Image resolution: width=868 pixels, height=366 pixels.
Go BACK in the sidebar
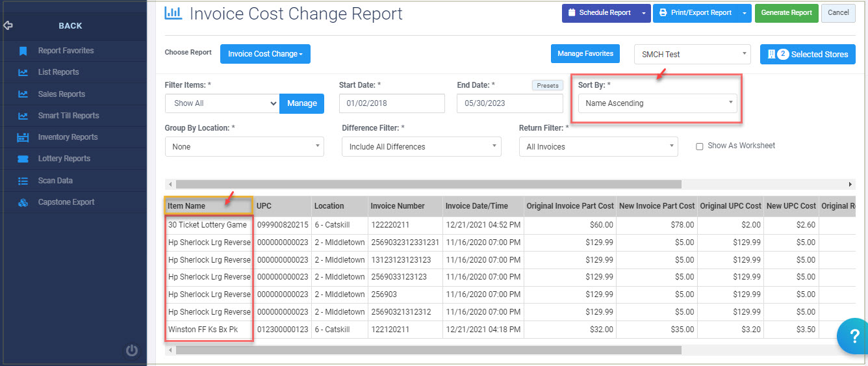click(70, 26)
